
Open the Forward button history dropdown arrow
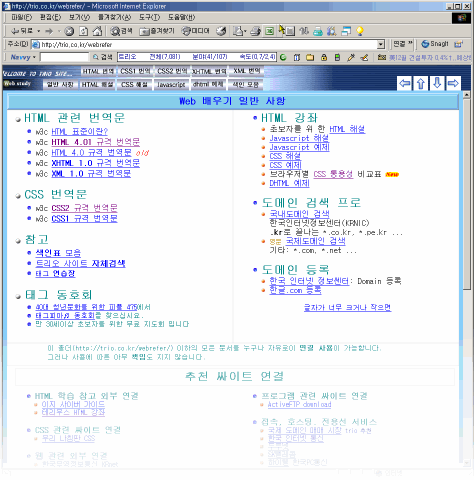coord(59,31)
